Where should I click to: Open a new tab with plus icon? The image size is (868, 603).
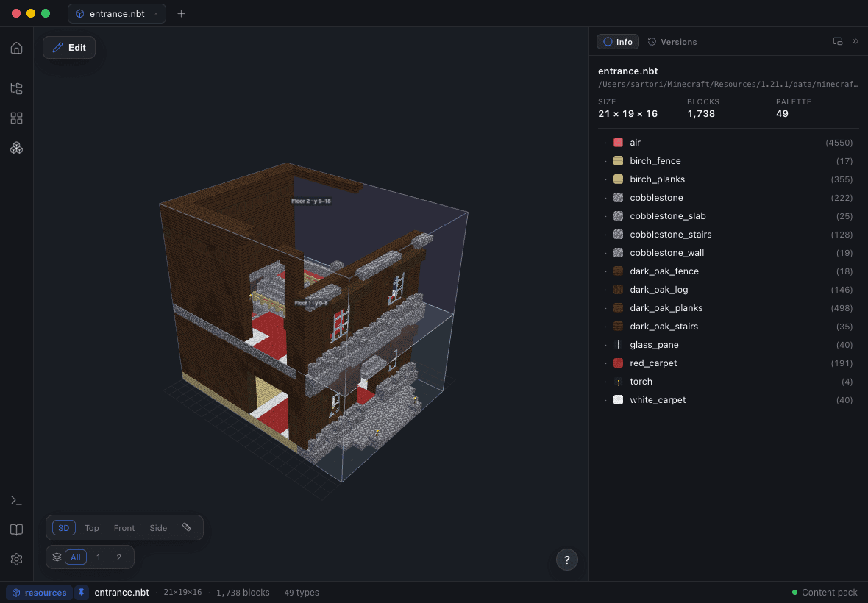coord(181,14)
